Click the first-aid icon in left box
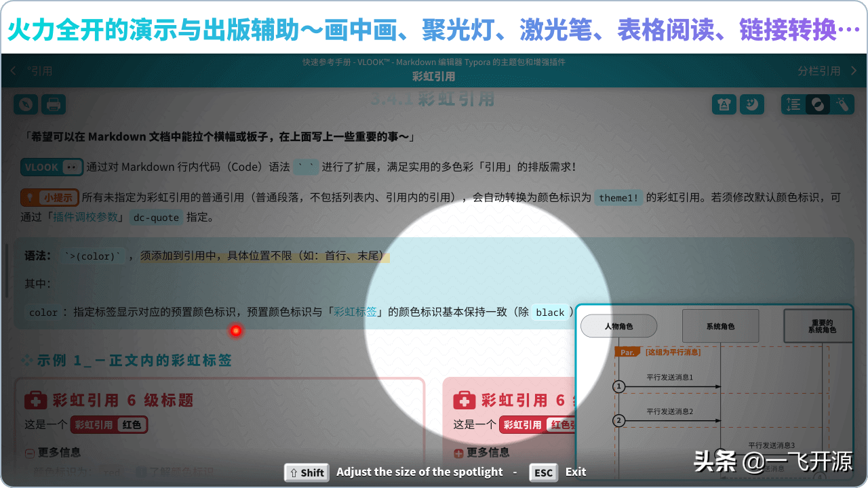Image resolution: width=868 pixels, height=488 pixels. (36, 400)
